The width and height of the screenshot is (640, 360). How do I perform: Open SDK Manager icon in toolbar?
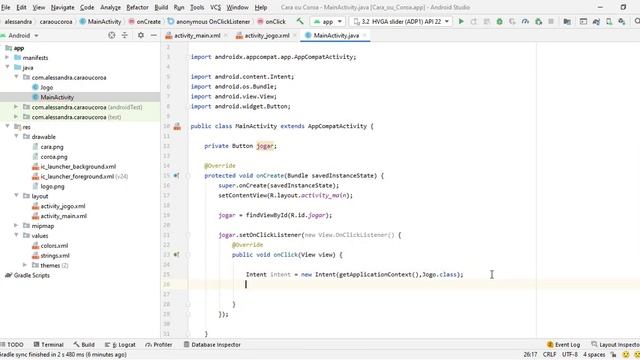tap(622, 21)
